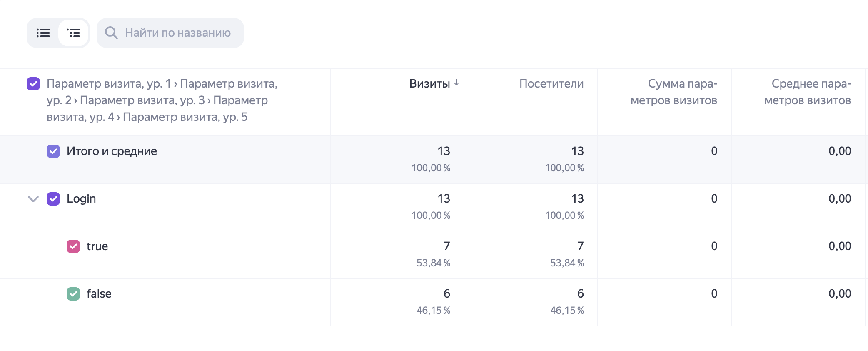This screenshot has width=868, height=351.
Task: Sort by Визиты column header
Action: [429, 84]
